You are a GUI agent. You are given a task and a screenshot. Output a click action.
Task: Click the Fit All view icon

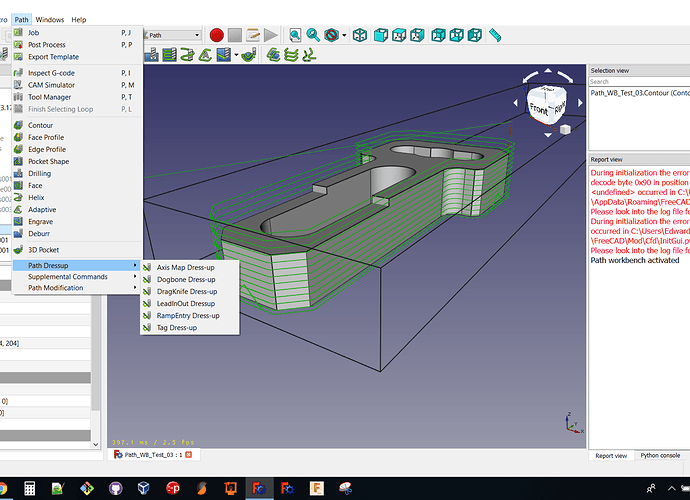pyautogui.click(x=295, y=35)
